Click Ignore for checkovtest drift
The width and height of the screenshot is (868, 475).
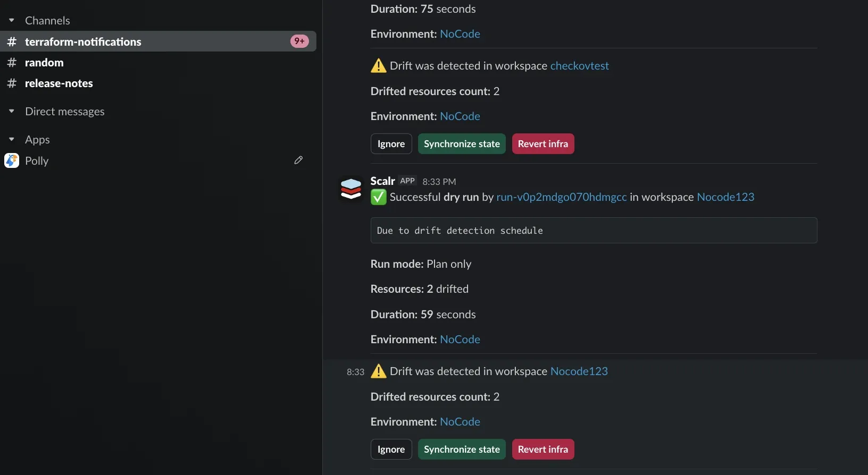pos(391,144)
